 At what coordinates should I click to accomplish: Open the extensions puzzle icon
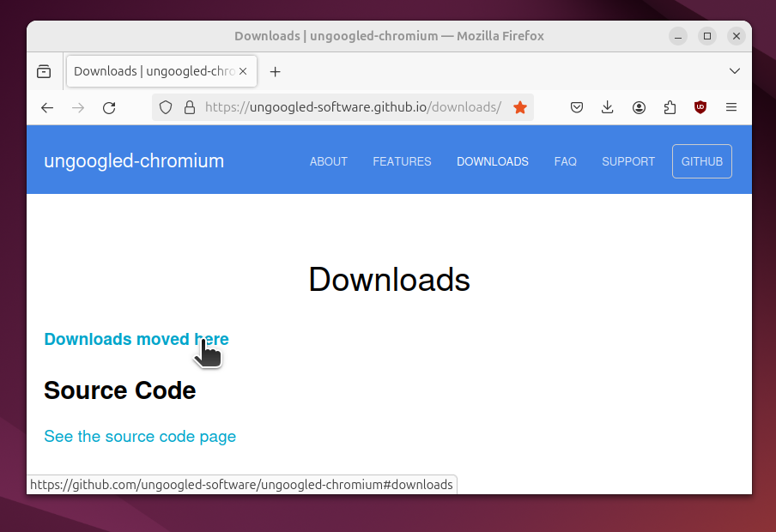tap(670, 107)
